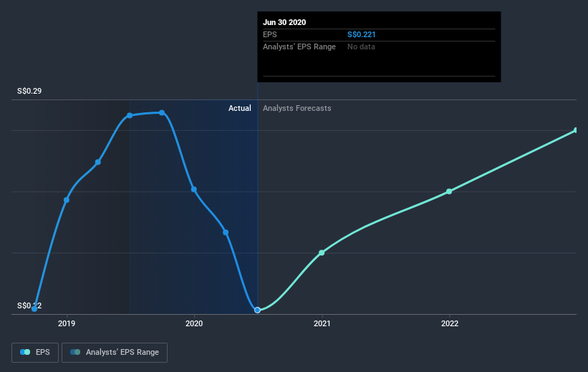588x372 pixels.
Task: Select the EPS data point between 2020 and mid-2020
Action: point(226,232)
